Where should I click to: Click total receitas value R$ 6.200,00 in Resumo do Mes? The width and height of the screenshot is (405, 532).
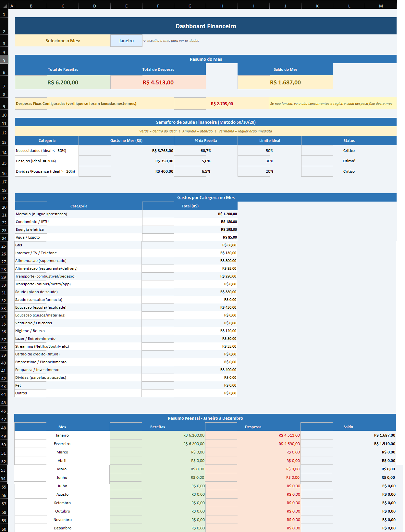[63, 82]
